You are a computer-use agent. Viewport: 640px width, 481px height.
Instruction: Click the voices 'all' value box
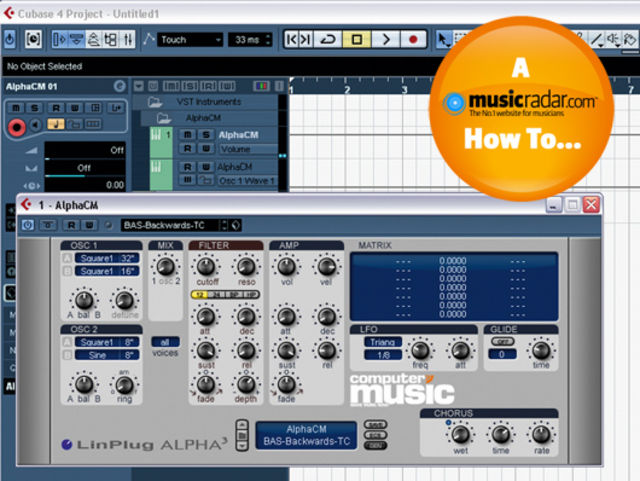(165, 342)
